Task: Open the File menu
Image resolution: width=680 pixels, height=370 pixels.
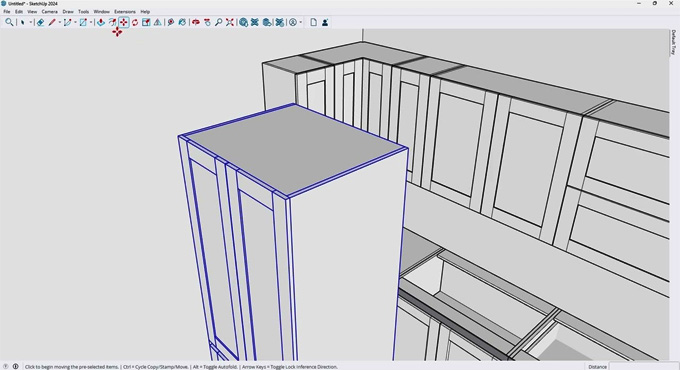Action: 7,12
